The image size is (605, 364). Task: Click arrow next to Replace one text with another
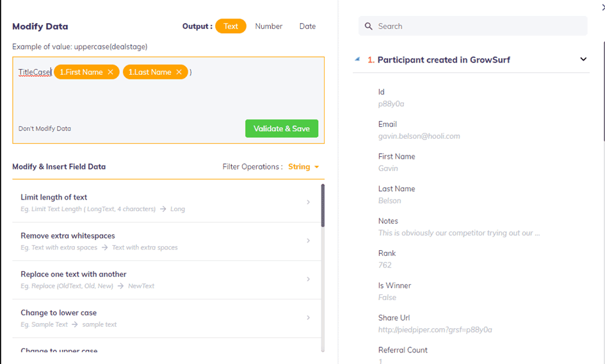click(x=308, y=279)
